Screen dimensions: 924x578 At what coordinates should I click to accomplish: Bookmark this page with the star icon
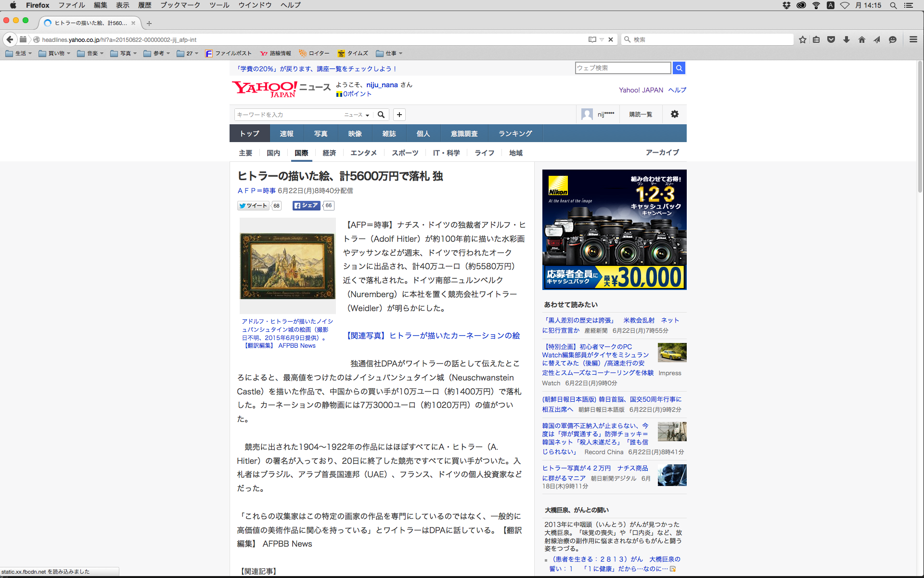pos(802,39)
